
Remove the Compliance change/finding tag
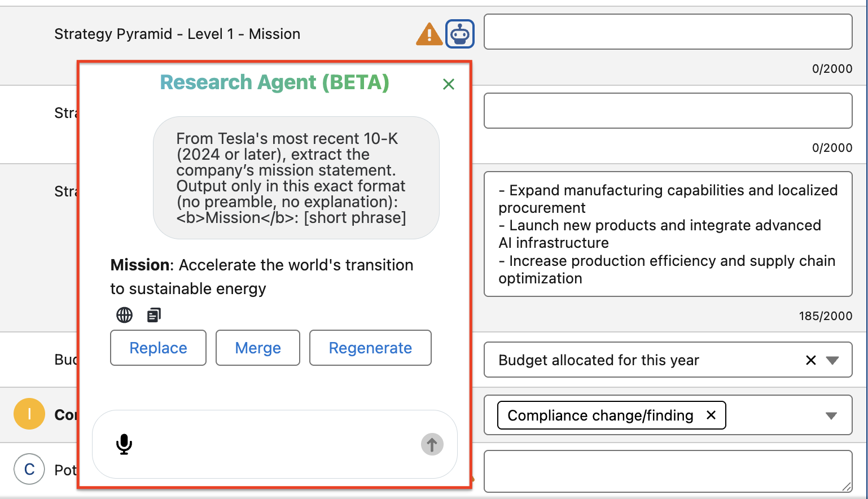(711, 415)
